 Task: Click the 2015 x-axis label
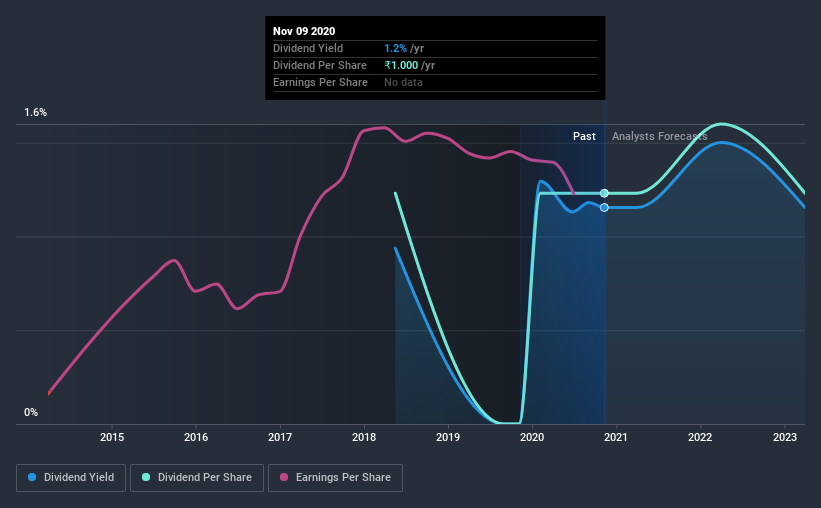click(112, 437)
